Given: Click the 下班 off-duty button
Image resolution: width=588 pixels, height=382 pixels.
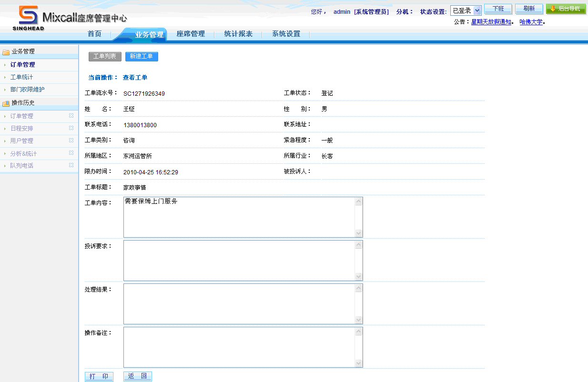Looking at the screenshot, I should (498, 9).
